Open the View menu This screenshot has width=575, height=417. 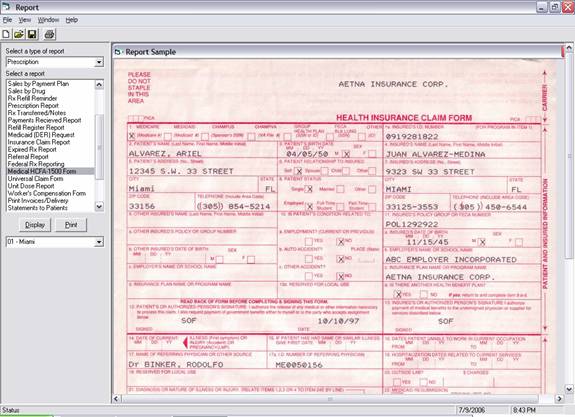click(x=25, y=20)
